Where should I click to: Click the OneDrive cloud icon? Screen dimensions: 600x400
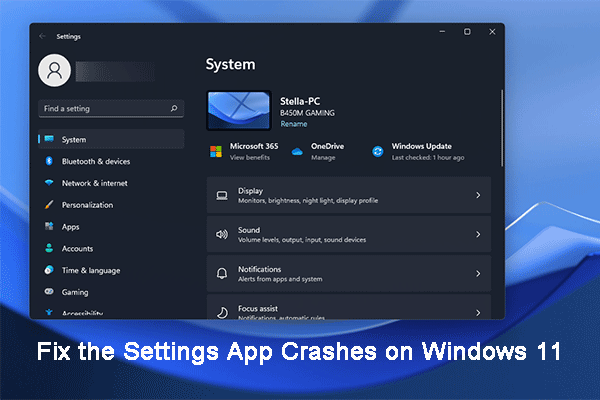pyautogui.click(x=297, y=152)
